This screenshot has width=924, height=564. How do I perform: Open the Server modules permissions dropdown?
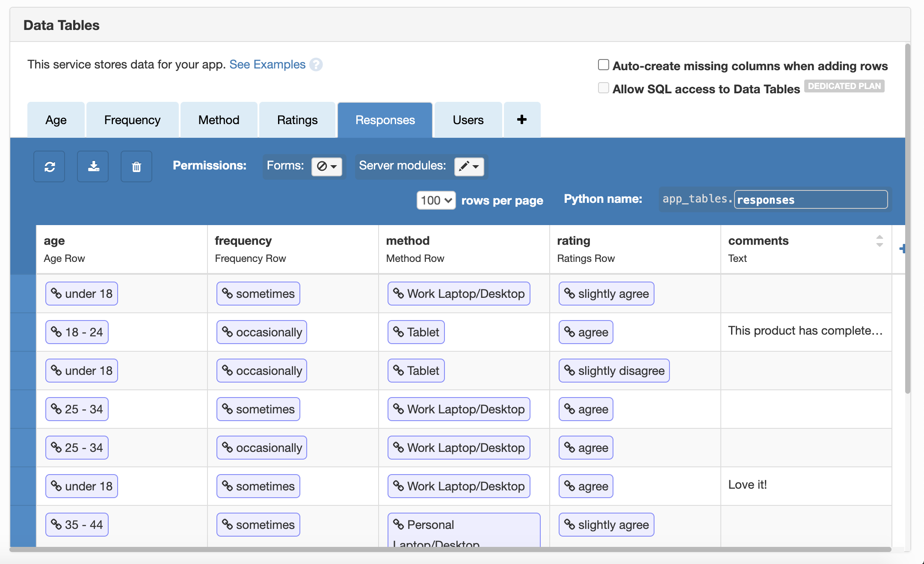[x=469, y=166]
